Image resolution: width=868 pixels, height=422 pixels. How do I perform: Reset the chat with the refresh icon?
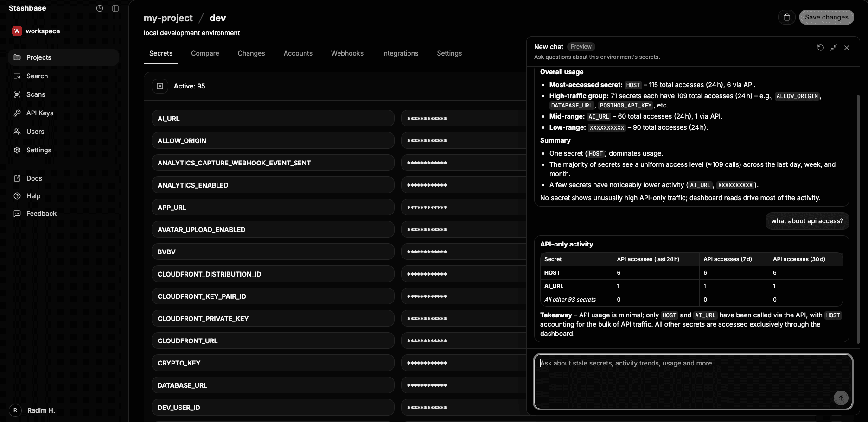tap(820, 48)
